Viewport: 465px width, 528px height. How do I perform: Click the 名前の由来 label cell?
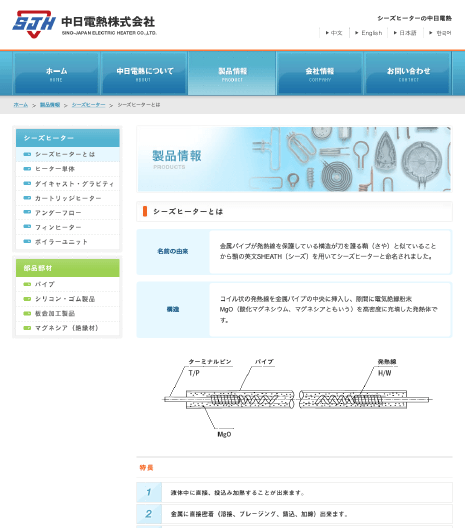pos(173,252)
